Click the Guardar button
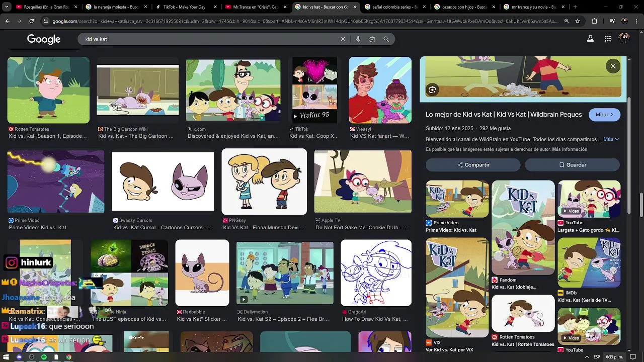 (573, 165)
